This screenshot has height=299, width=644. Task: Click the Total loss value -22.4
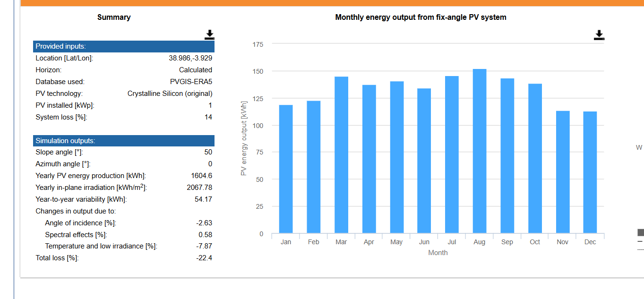tap(204, 258)
